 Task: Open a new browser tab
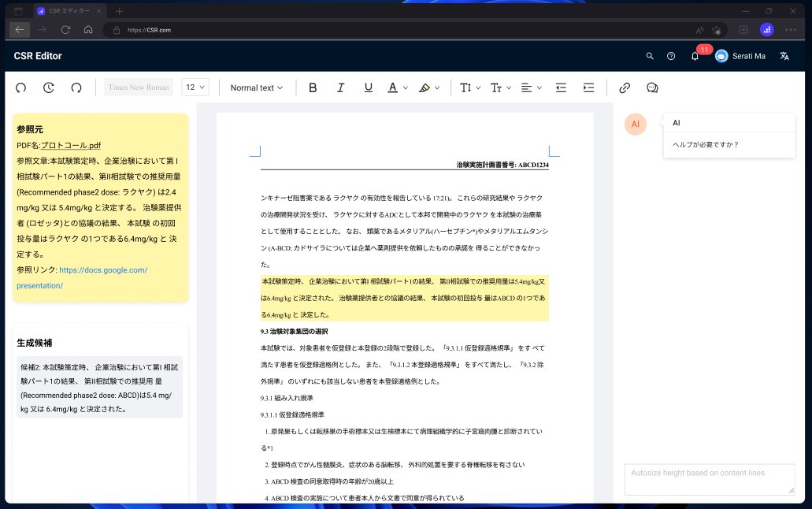pos(119,11)
